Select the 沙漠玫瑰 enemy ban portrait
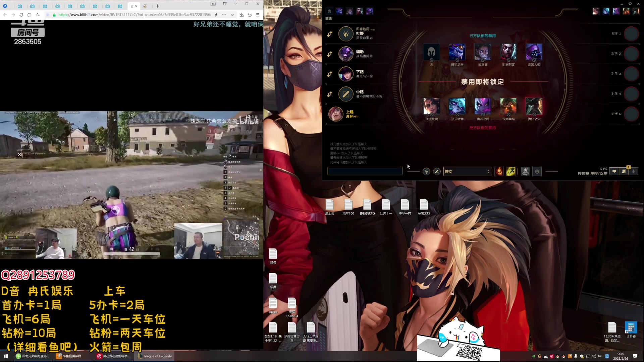 point(431,106)
